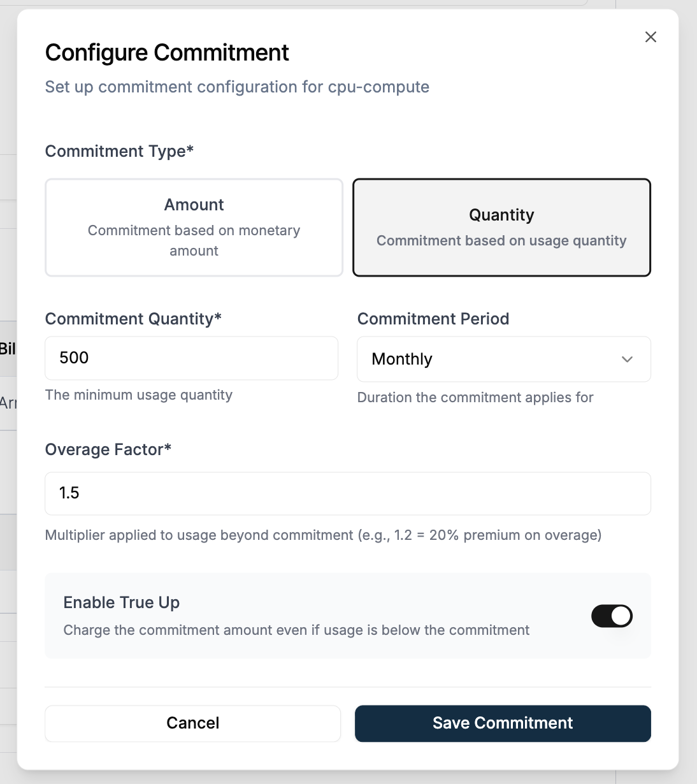Click the Configure Commitment title

pyautogui.click(x=166, y=53)
